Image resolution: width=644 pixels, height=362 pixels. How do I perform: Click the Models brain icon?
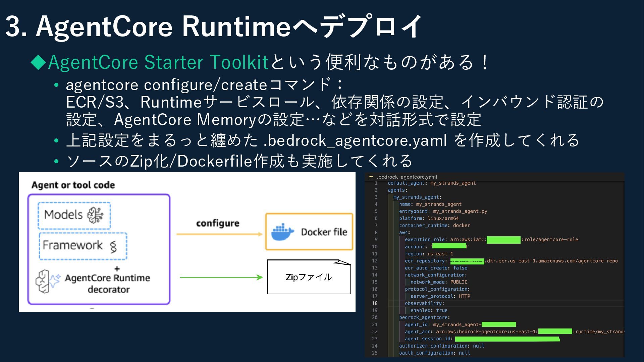click(x=95, y=215)
